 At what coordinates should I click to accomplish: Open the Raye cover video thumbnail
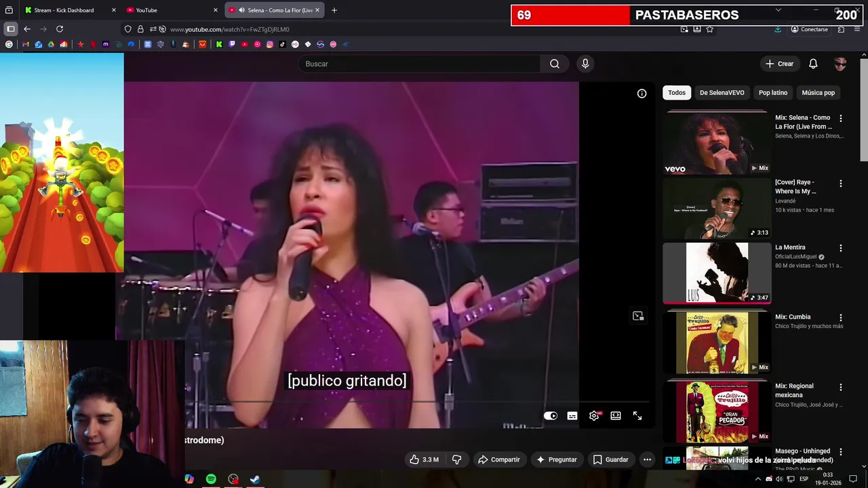click(717, 208)
